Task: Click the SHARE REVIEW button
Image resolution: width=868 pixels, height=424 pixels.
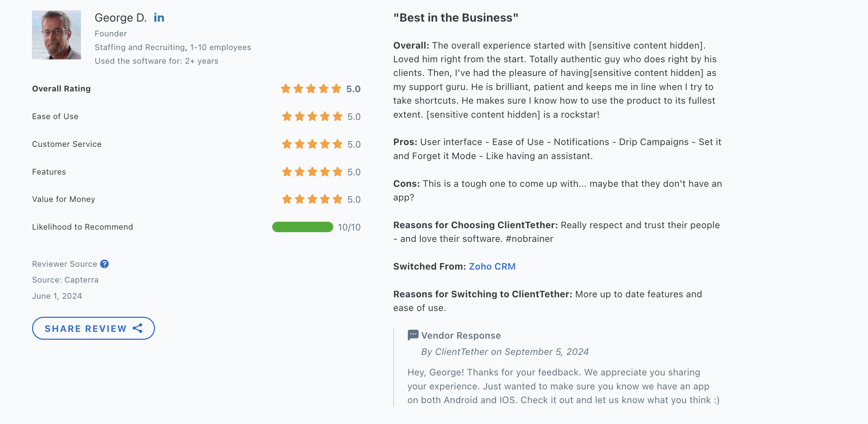Action: click(x=93, y=328)
